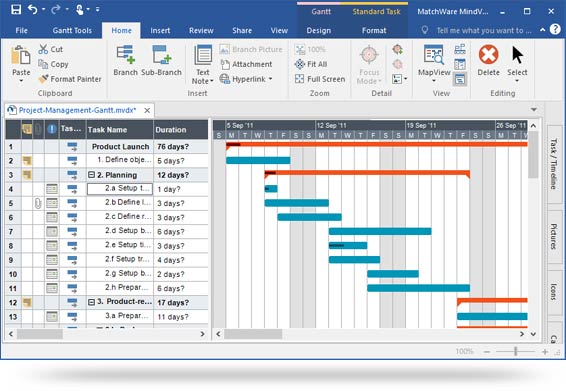Click the attachment icon in row 5
Viewport: 566px width, 391px height.
(38, 203)
